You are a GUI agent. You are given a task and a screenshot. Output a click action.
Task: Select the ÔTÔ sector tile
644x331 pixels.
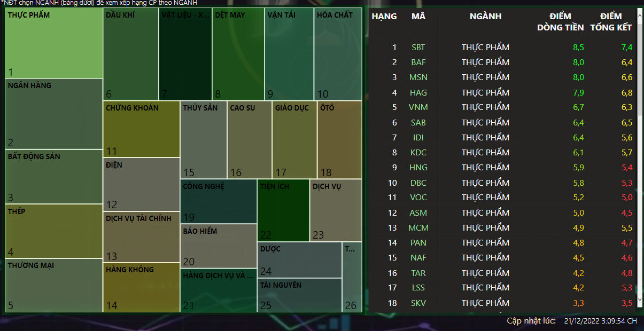coord(340,139)
